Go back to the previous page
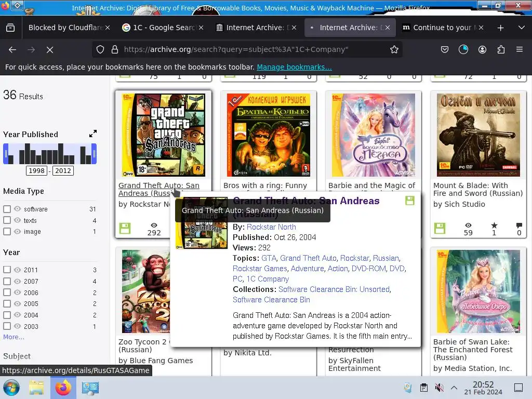 point(12,50)
